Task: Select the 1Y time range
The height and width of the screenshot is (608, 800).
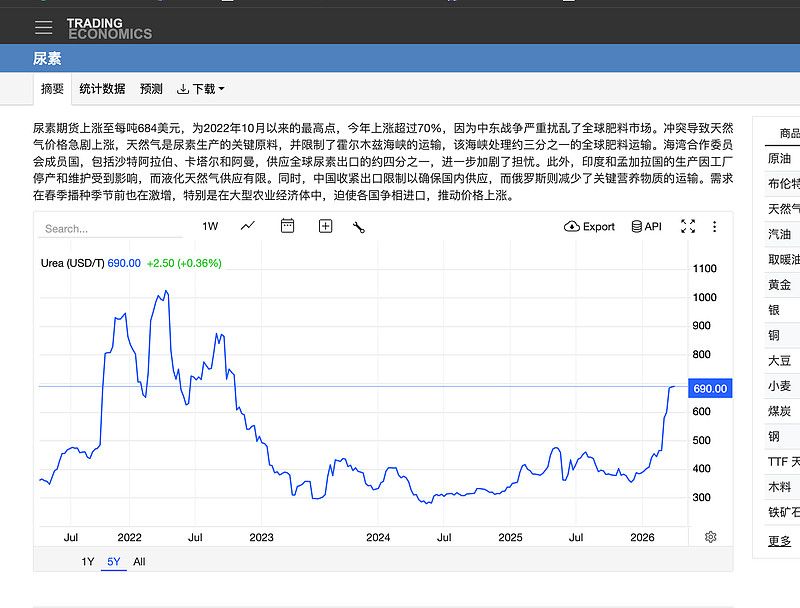Action: click(88, 561)
